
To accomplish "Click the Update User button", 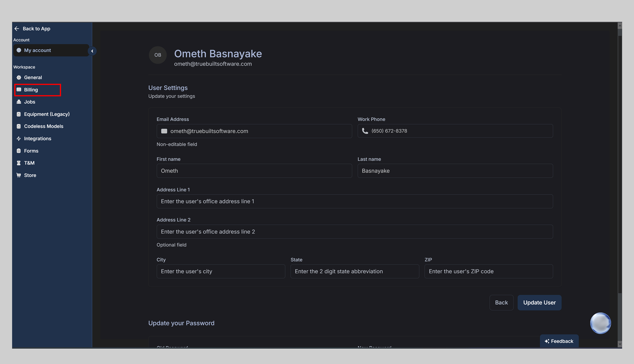I will click(539, 303).
